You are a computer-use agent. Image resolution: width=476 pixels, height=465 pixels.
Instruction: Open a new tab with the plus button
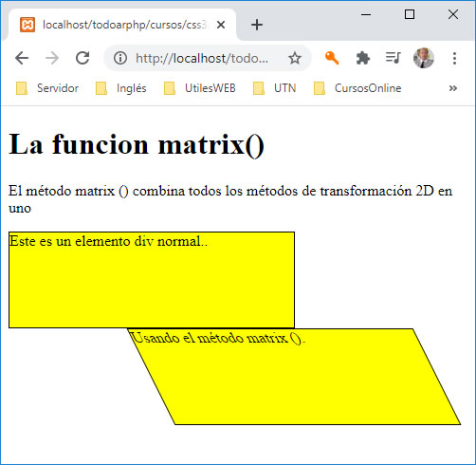(x=257, y=25)
